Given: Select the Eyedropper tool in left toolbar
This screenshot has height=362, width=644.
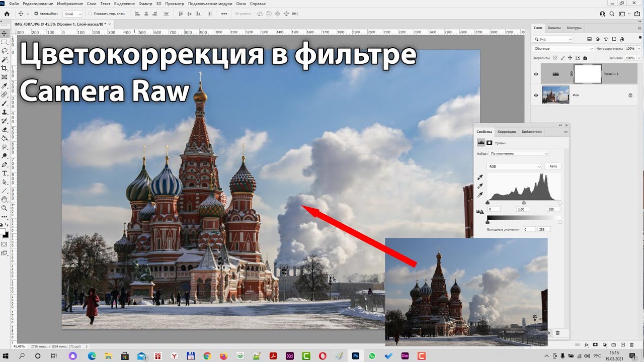Looking at the screenshot, I should [5, 86].
